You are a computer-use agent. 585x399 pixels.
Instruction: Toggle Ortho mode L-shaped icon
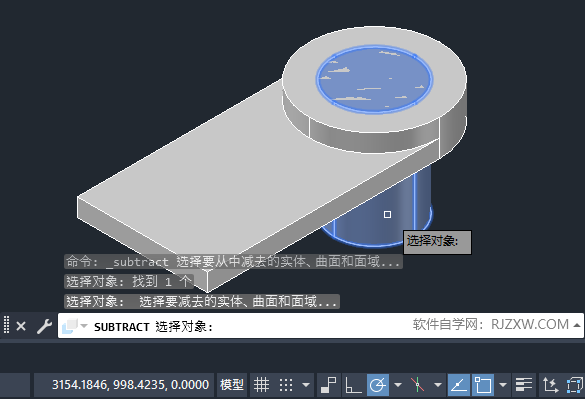pos(353,384)
